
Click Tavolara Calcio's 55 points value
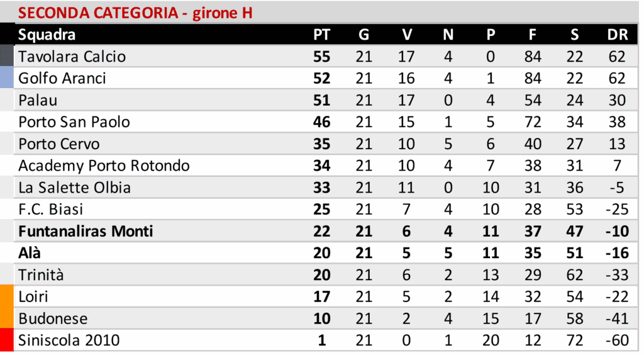321,57
